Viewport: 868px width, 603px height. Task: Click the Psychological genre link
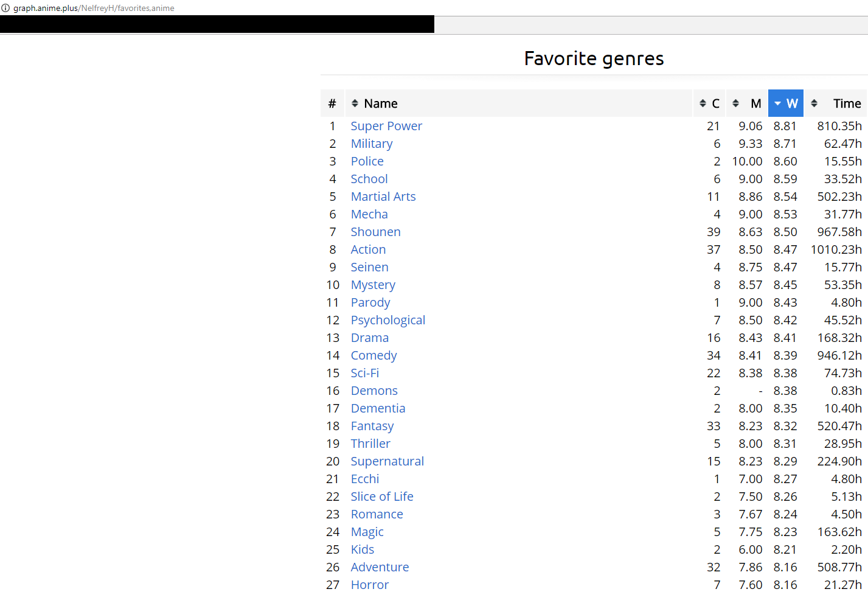(x=387, y=320)
